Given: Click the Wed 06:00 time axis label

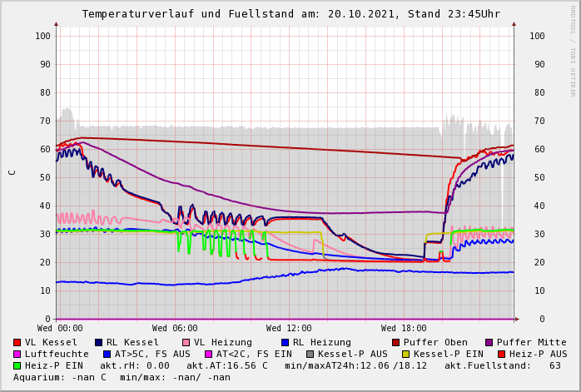Looking at the screenshot, I should coord(175,329).
